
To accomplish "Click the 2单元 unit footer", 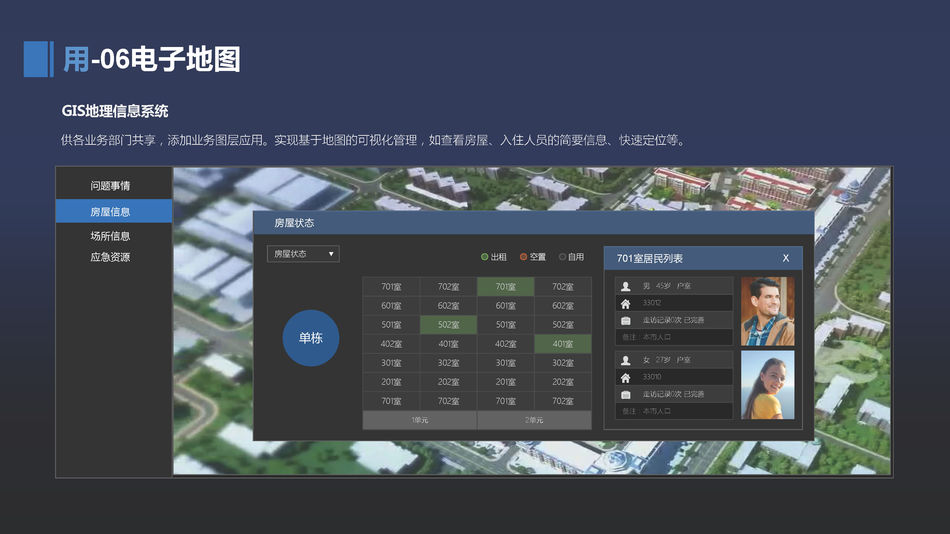I will coord(534,420).
